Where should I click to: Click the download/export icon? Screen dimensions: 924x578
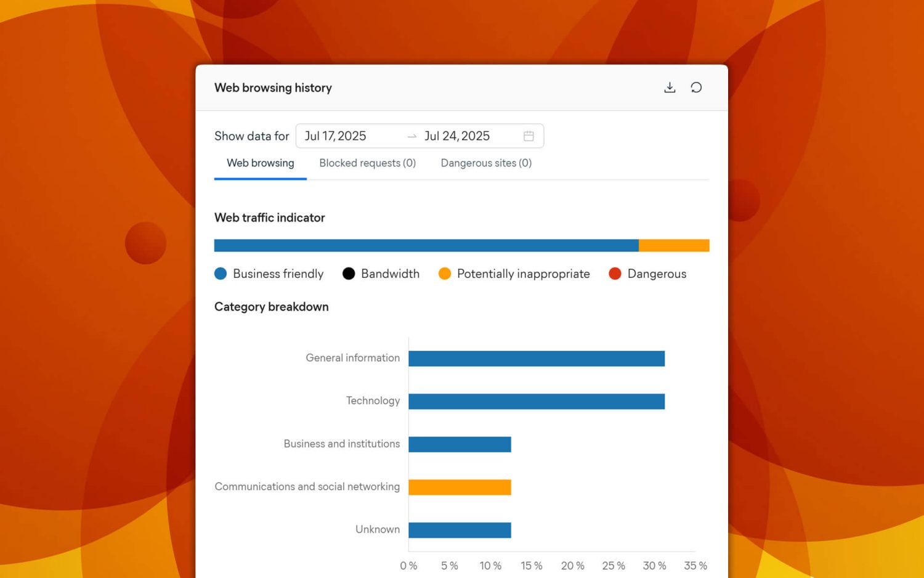[670, 88]
